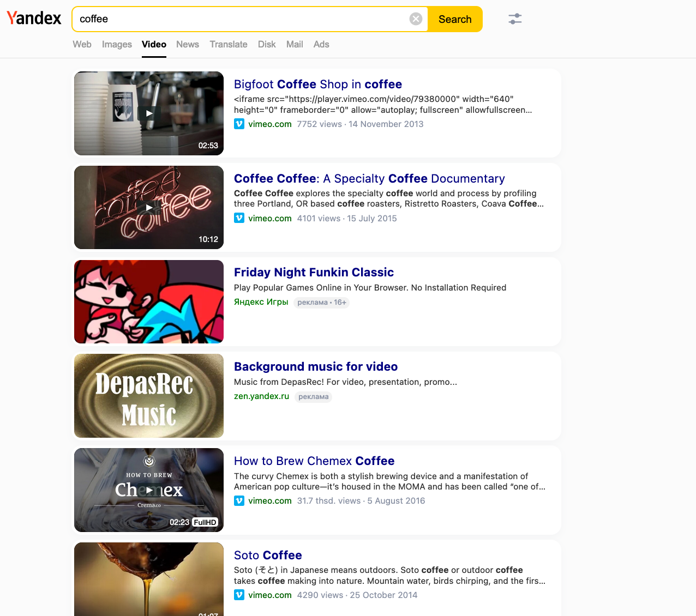The width and height of the screenshot is (696, 616).
Task: Open Bigfoot Coffee Shop in coffee title
Action: tap(318, 84)
